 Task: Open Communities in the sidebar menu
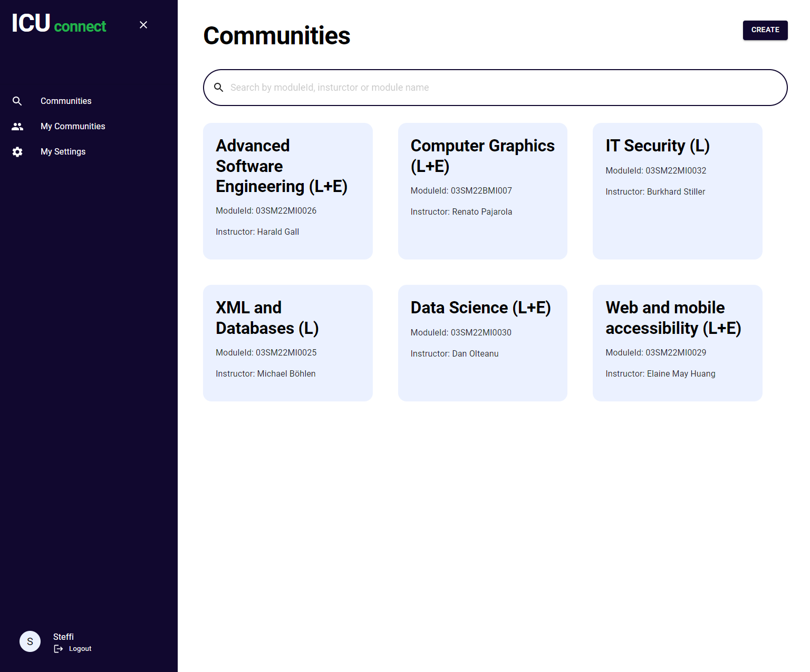coord(66,101)
